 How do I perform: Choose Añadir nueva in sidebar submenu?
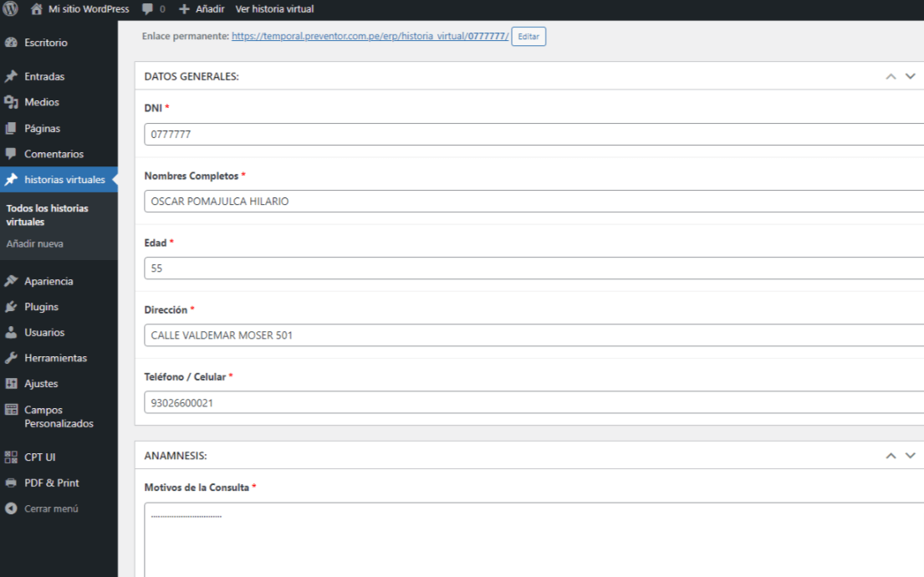pyautogui.click(x=35, y=243)
